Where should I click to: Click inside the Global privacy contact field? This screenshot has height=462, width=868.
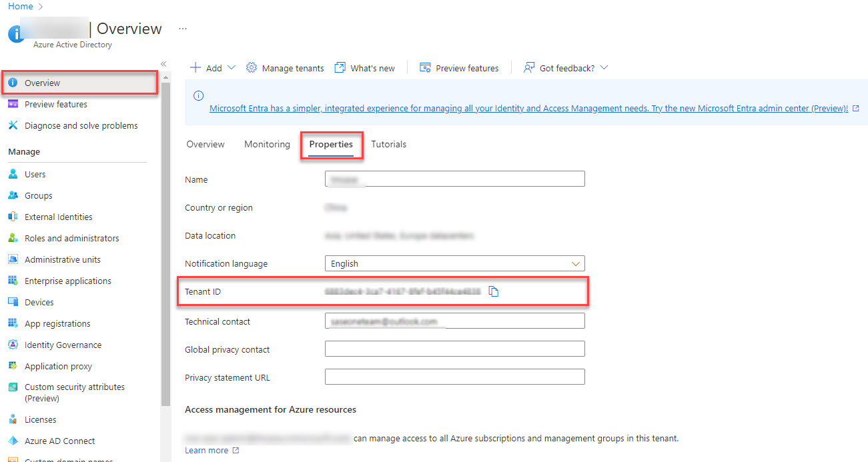(x=454, y=349)
